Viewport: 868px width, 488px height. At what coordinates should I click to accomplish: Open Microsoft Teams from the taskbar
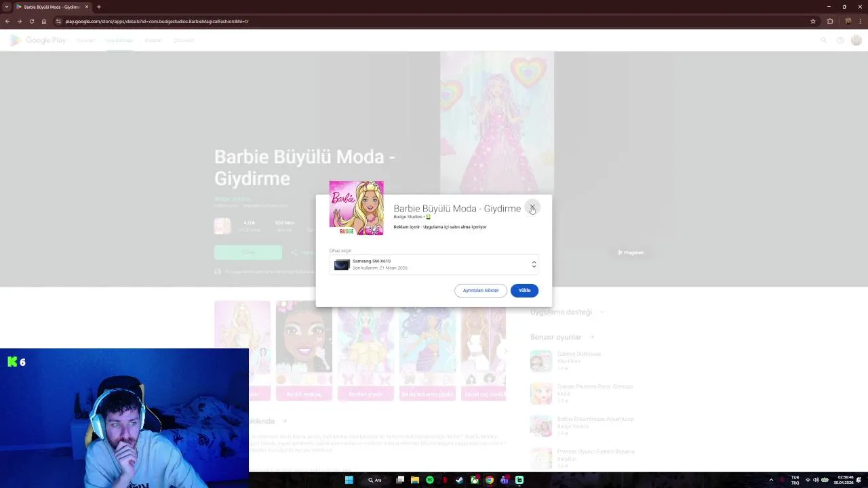(x=505, y=480)
